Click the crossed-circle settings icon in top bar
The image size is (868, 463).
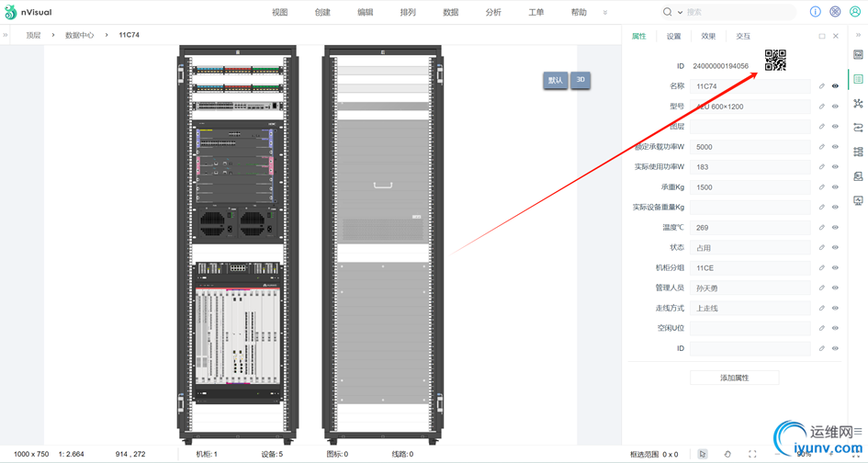835,12
